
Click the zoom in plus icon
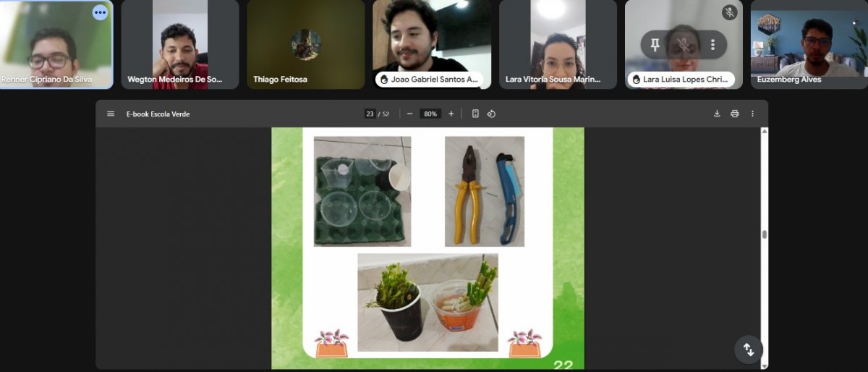[x=451, y=114]
